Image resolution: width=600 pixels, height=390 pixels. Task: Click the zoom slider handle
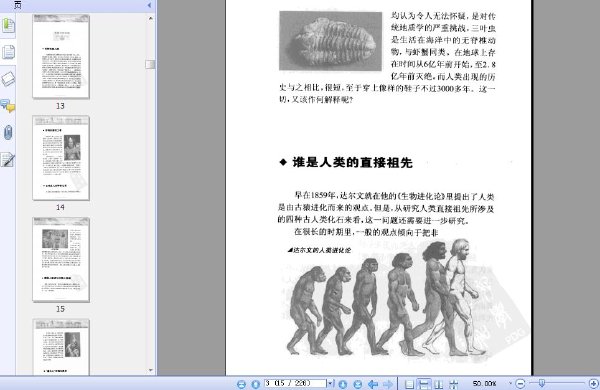pos(541,383)
